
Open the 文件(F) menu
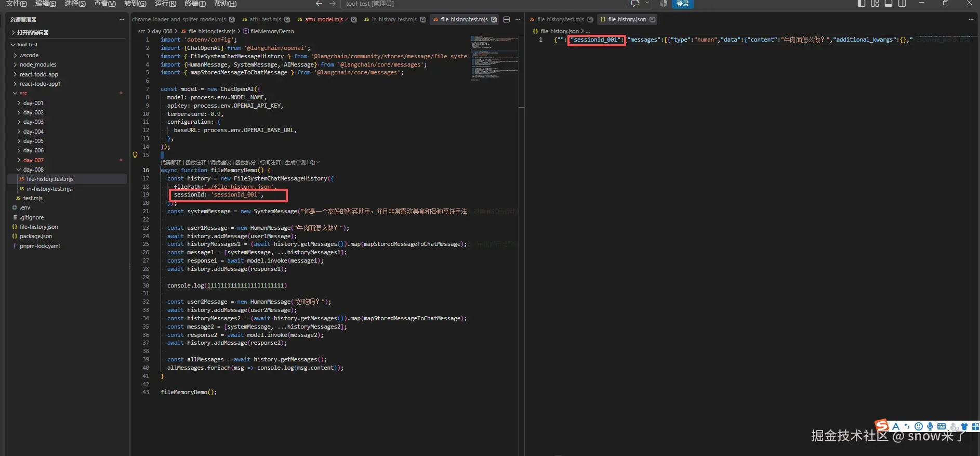(x=17, y=4)
